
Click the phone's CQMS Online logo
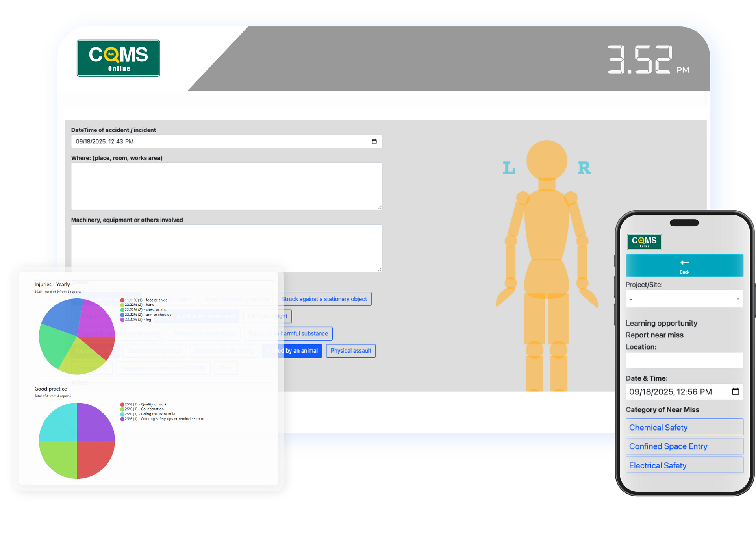pyautogui.click(x=644, y=241)
